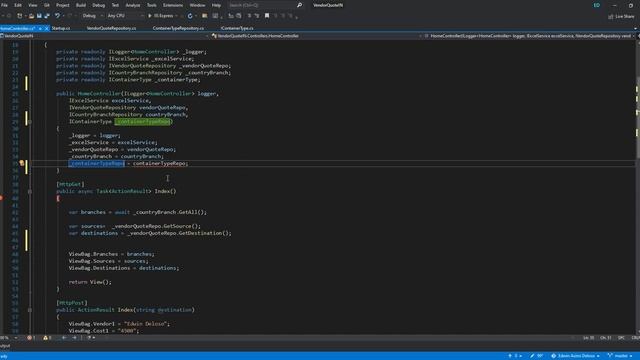
Task: Click the browser refresh icon in toolbar
Action: coord(190,16)
